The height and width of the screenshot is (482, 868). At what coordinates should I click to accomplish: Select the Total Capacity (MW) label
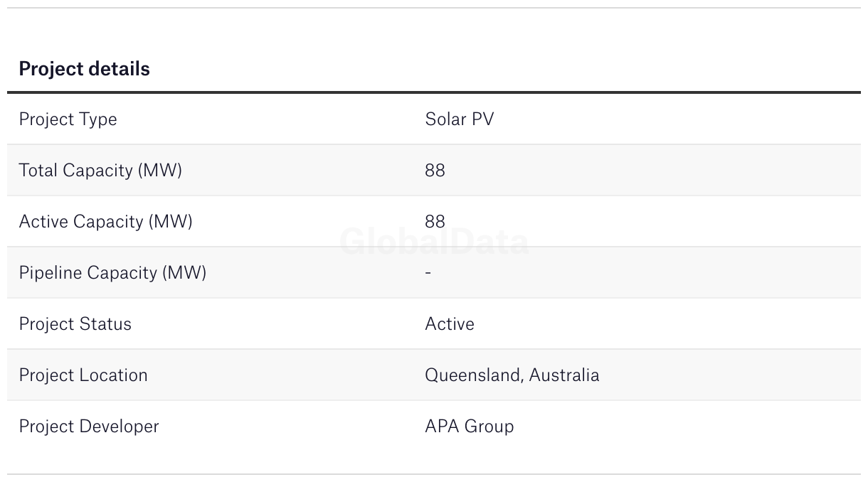tap(100, 171)
